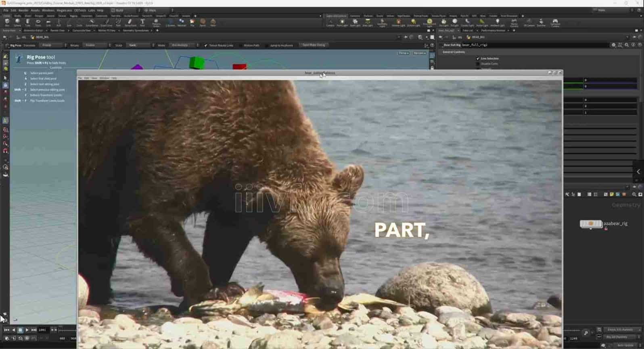Open the Build desktop dropdown
644x349 pixels.
click(125, 10)
